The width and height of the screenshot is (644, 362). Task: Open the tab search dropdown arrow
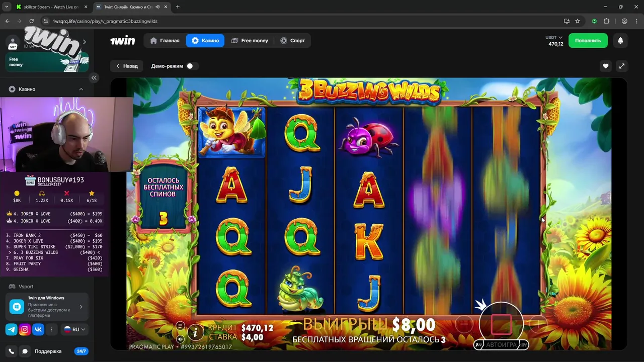(x=7, y=7)
